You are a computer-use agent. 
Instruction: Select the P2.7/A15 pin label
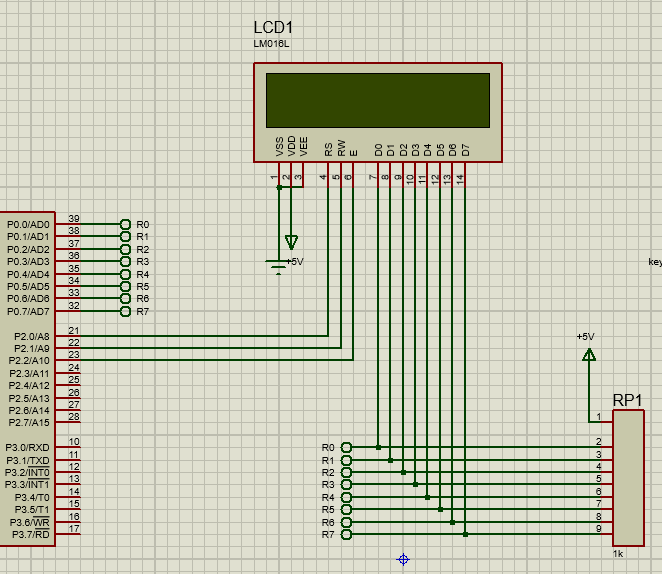pyautogui.click(x=29, y=422)
